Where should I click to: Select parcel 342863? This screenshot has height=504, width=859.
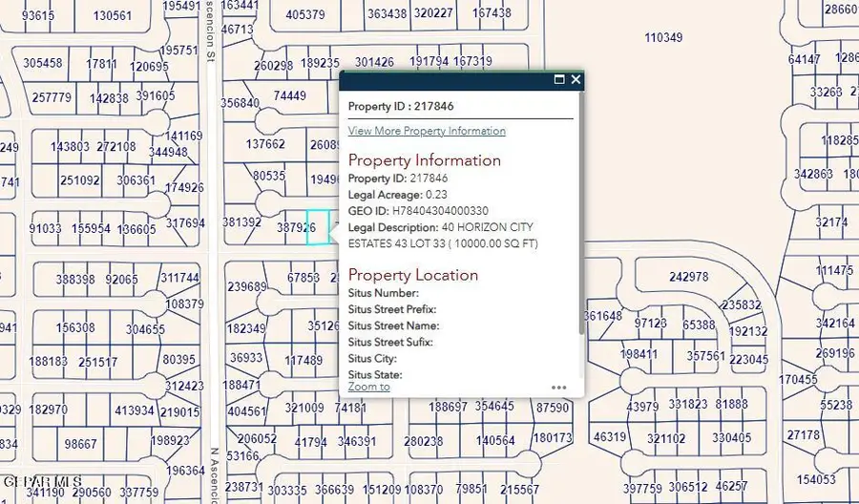pos(813,174)
